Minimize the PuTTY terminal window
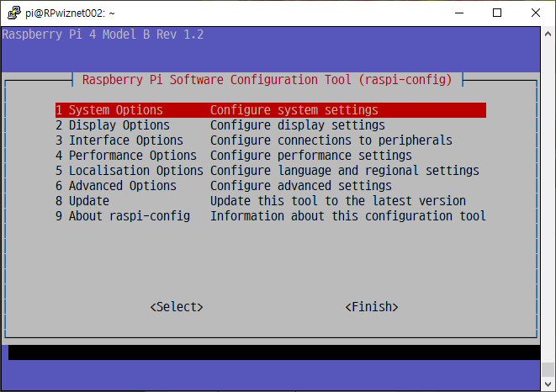 [x=459, y=13]
